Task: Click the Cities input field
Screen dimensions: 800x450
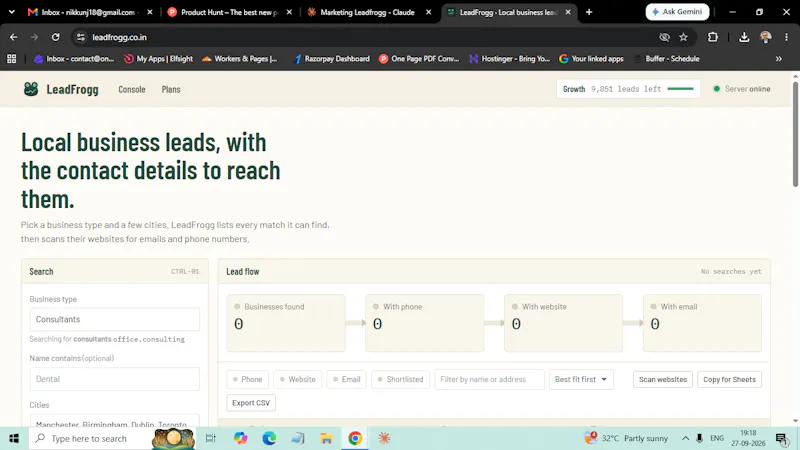Action: [115, 420]
